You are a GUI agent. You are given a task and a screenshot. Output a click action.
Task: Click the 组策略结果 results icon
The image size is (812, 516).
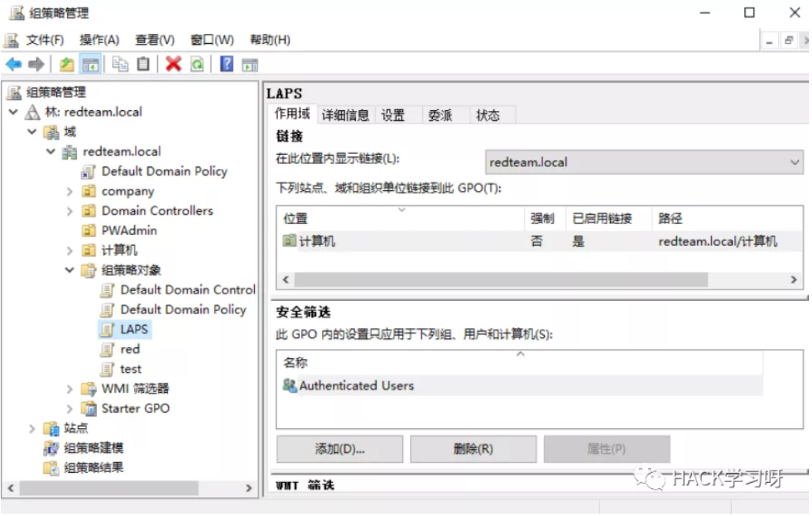click(x=52, y=468)
